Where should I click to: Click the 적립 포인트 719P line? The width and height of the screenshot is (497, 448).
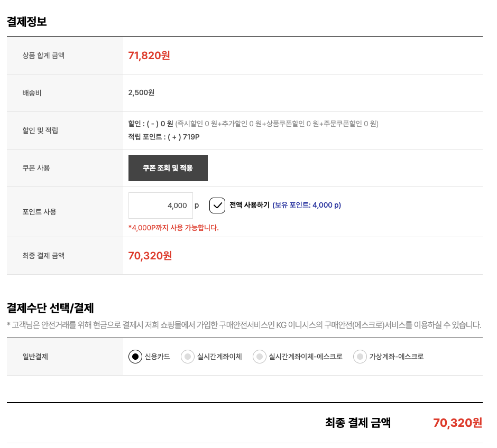click(164, 137)
